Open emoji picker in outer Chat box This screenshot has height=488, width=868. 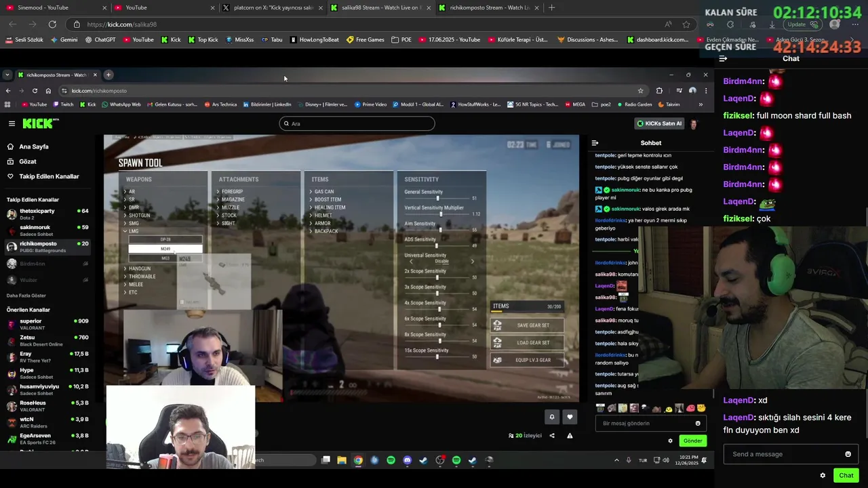click(x=848, y=454)
